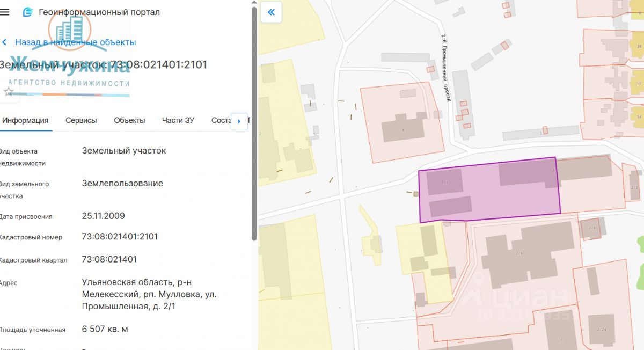Viewport: 644px width, 350px height.
Task: Click the small 2/4 parcel on map
Action: 592,228
